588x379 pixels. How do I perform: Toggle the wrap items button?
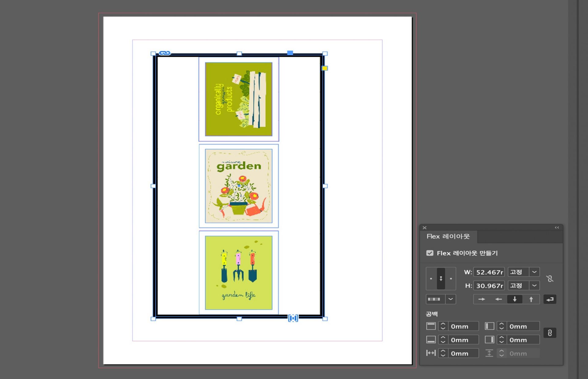[x=550, y=299]
